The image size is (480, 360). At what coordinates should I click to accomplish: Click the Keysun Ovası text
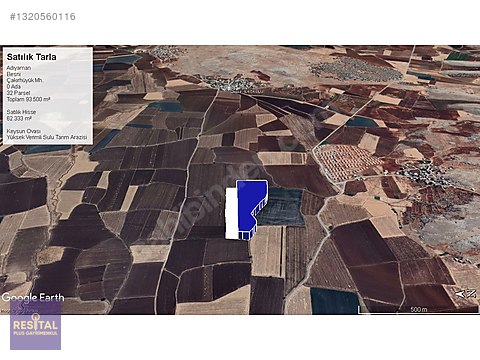click(x=24, y=131)
